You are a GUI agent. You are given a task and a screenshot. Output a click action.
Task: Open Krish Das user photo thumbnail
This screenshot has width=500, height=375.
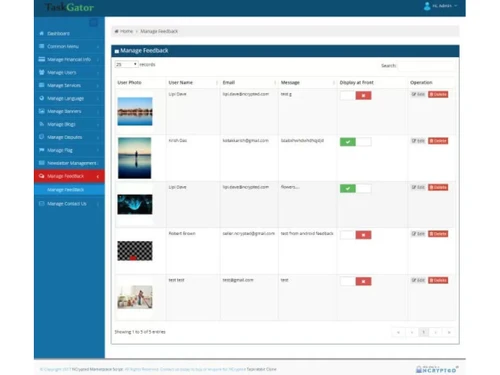tap(134, 158)
